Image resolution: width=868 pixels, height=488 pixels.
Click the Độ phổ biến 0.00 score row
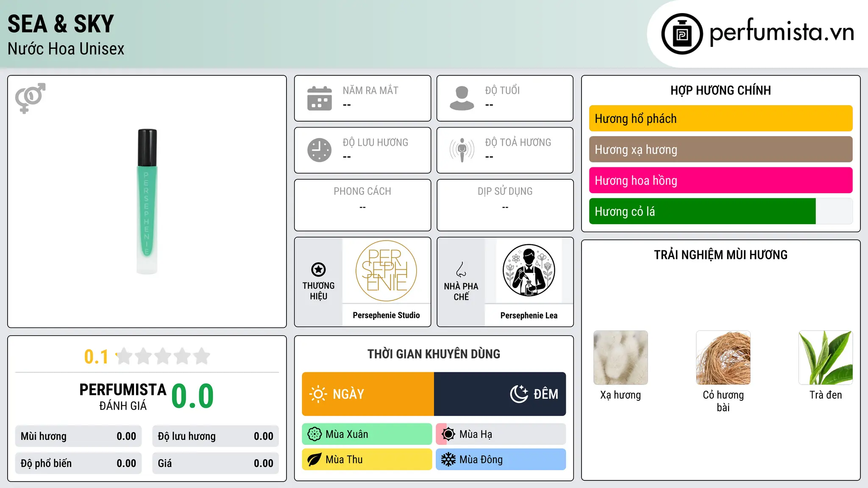[78, 463]
